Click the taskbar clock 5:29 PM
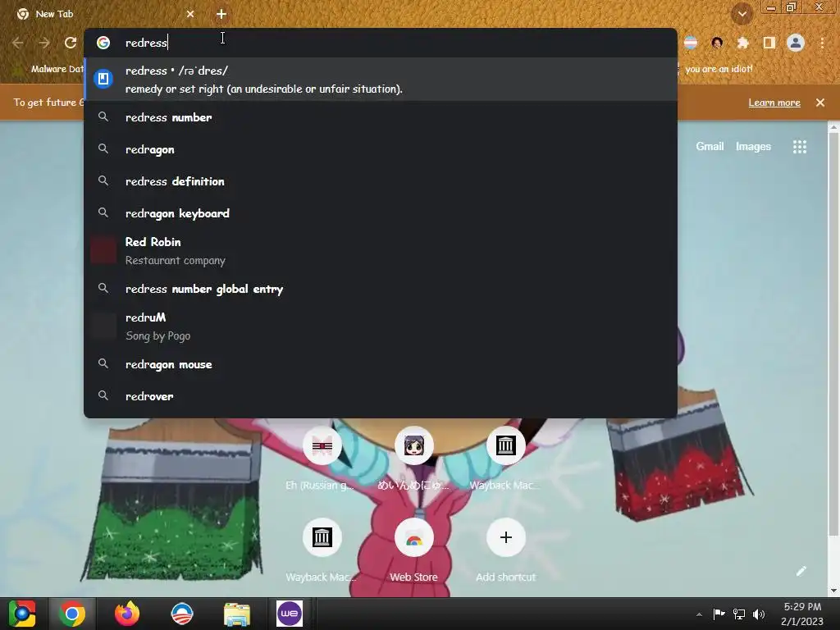Image resolution: width=840 pixels, height=630 pixels. pyautogui.click(x=802, y=614)
